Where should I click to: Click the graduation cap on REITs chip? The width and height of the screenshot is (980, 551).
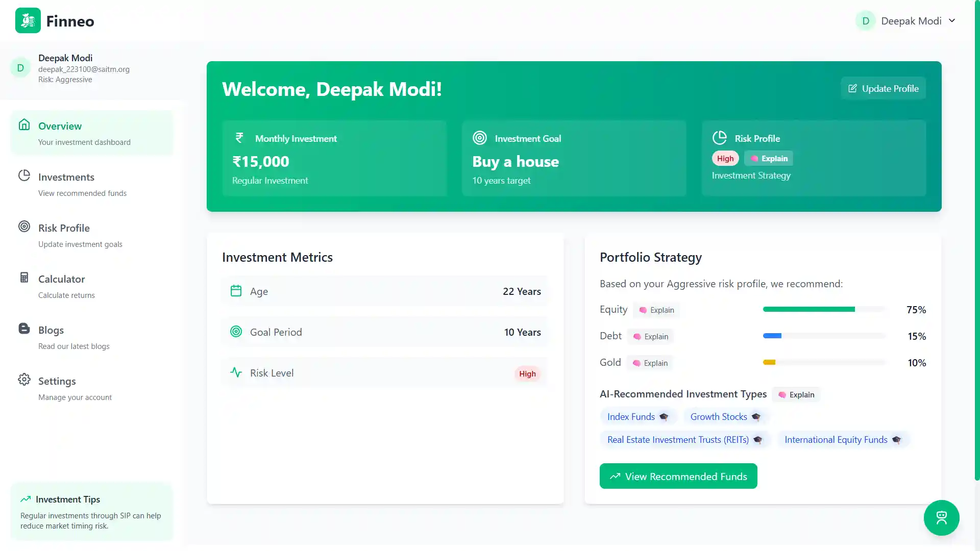(x=757, y=440)
